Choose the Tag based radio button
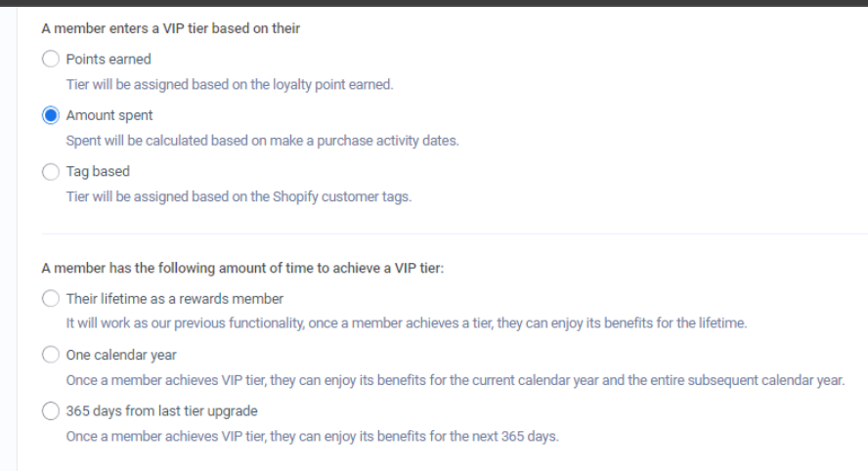 50,172
